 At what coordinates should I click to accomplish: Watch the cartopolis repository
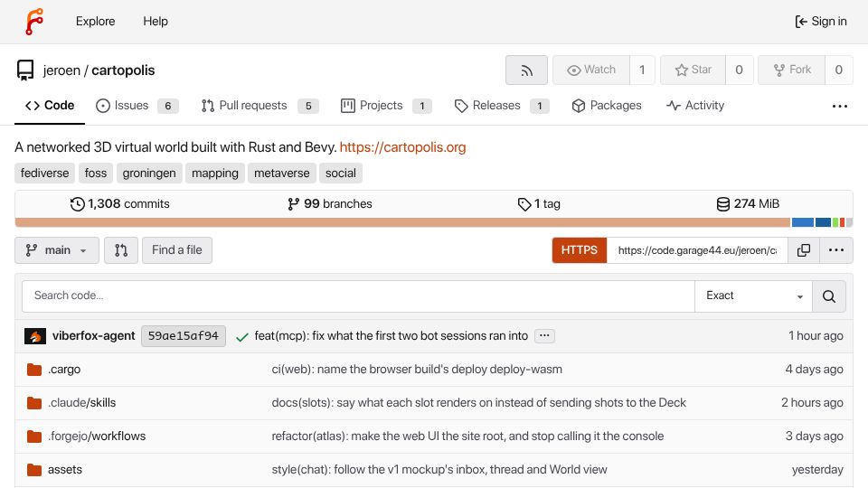(591, 70)
